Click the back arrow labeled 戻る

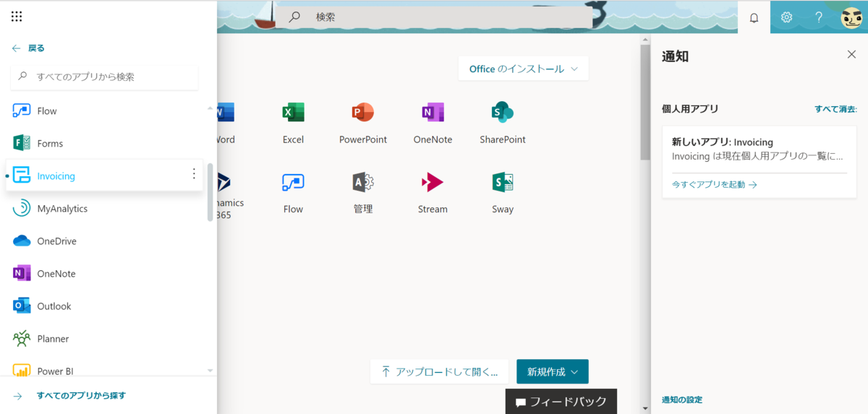[x=28, y=48]
